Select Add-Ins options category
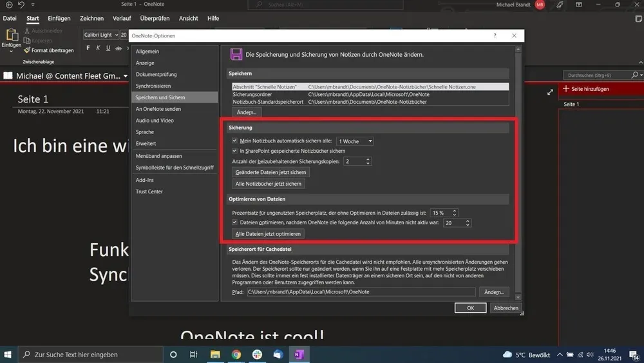Screen dimensions: 644x363 point(175,180)
